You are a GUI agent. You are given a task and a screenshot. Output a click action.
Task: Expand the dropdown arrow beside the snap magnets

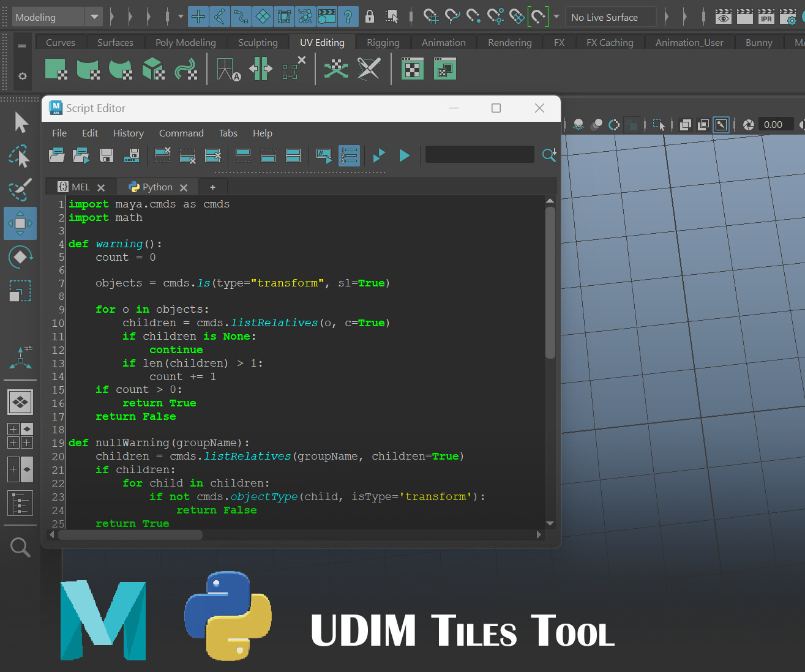tap(556, 17)
